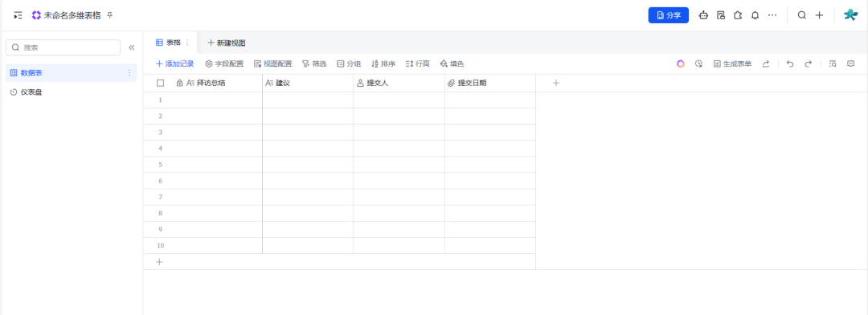Click 新建视图 to create a view
The image size is (868, 315).
227,43
